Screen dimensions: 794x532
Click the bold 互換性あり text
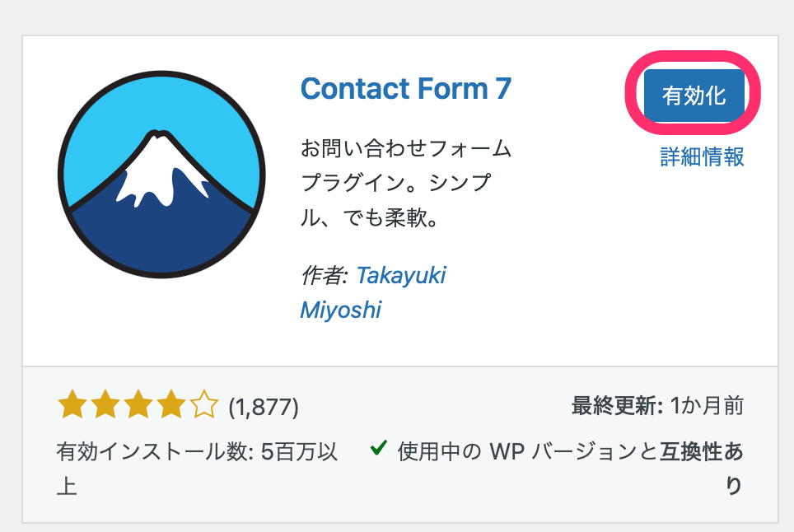click(701, 451)
